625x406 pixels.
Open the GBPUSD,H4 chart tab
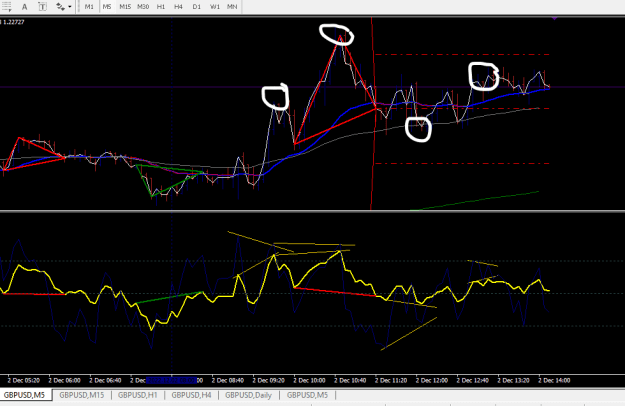(191, 395)
